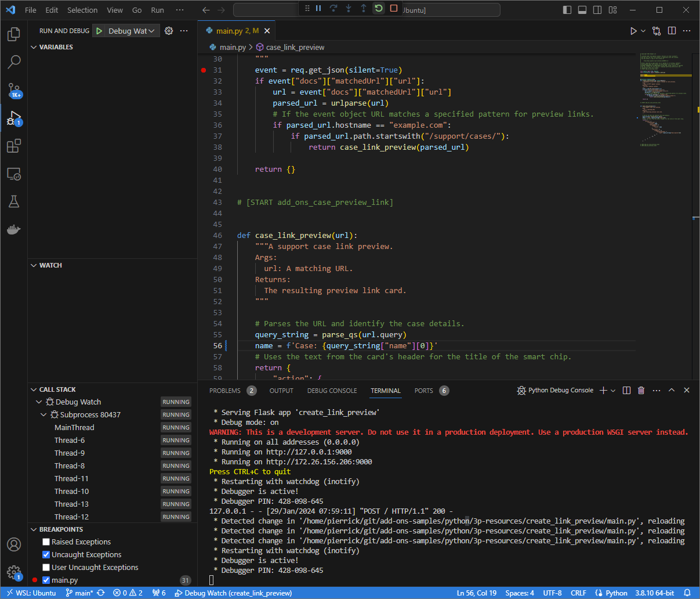
Task: Kill the terminal using the trash icon
Action: point(641,390)
